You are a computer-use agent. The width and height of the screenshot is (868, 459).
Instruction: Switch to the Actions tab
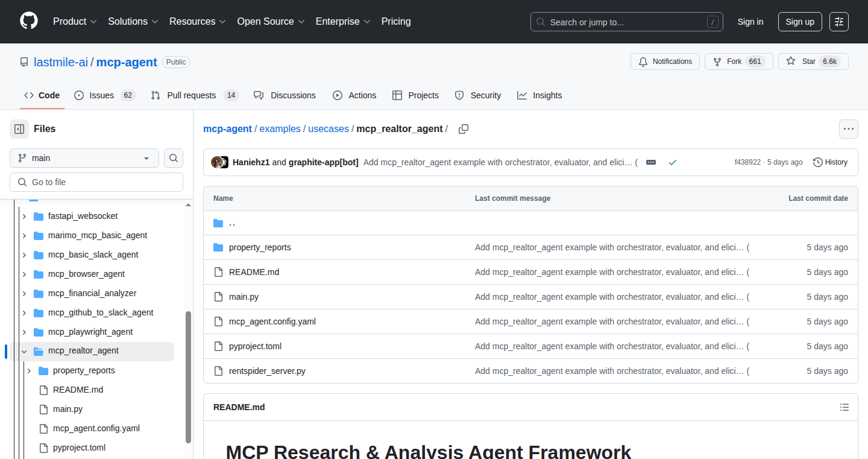pyautogui.click(x=354, y=95)
